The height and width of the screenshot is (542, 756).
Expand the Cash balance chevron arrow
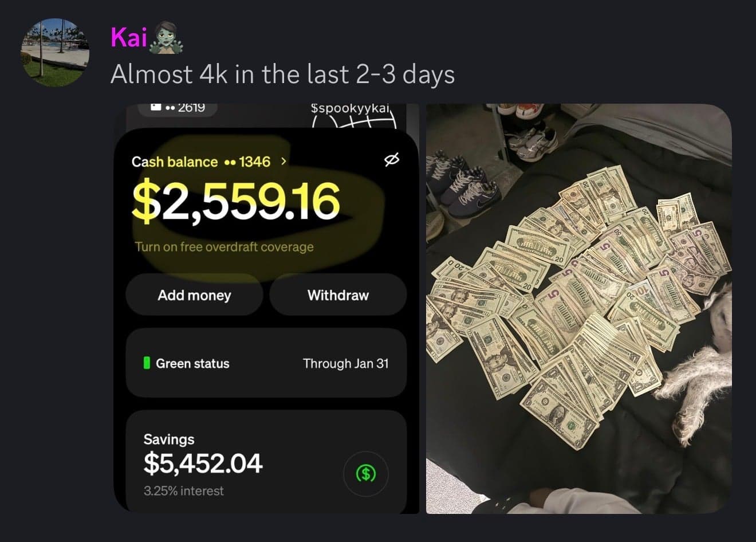(x=283, y=162)
